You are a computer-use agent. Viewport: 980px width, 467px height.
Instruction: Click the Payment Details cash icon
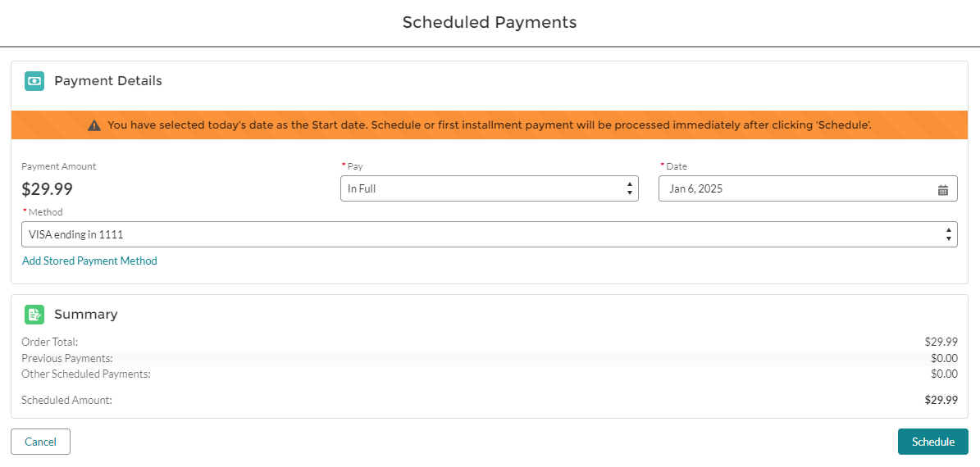coord(34,81)
